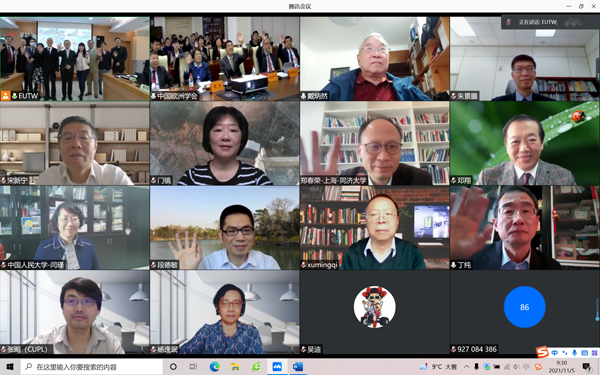Click the Windows search input box
Screen dimensions: 600x375
[x=91, y=367]
